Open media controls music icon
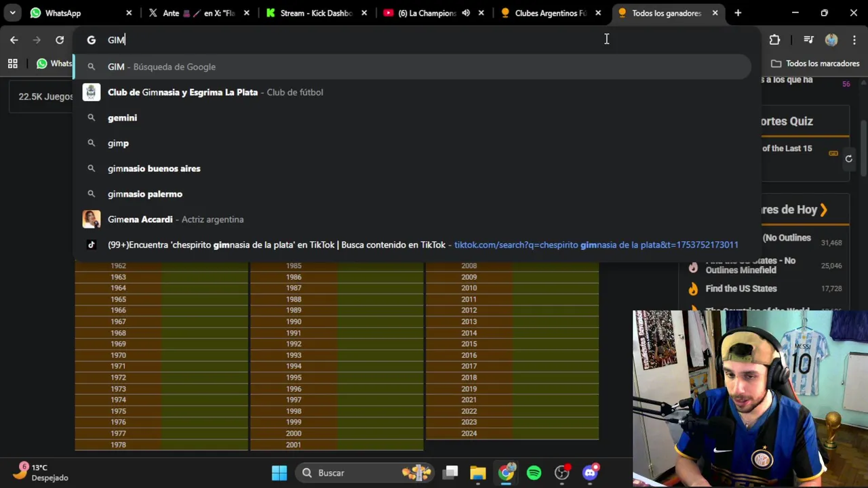This screenshot has height=488, width=868. pyautogui.click(x=808, y=40)
